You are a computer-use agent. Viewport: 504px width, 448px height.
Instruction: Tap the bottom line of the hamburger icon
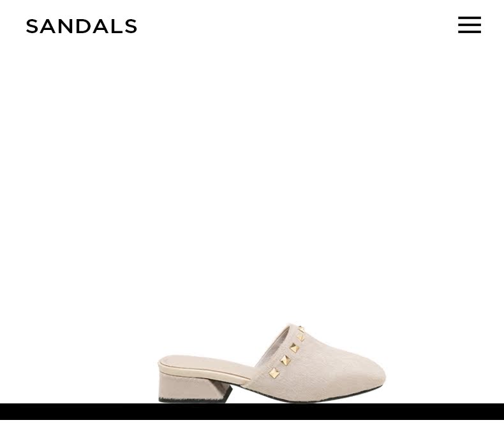(470, 32)
